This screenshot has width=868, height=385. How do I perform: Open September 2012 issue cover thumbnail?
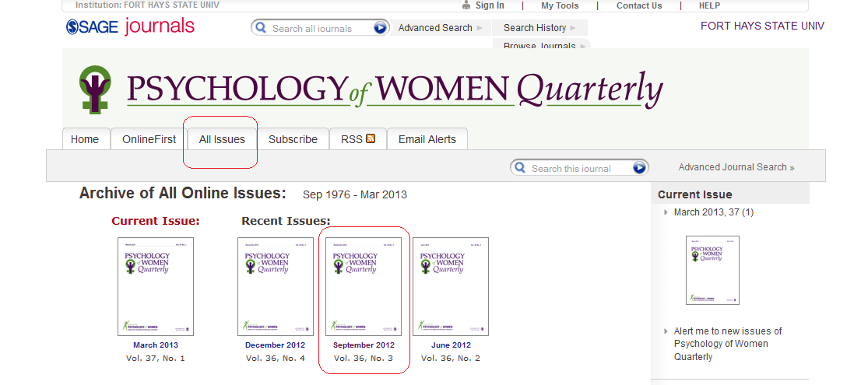click(363, 286)
